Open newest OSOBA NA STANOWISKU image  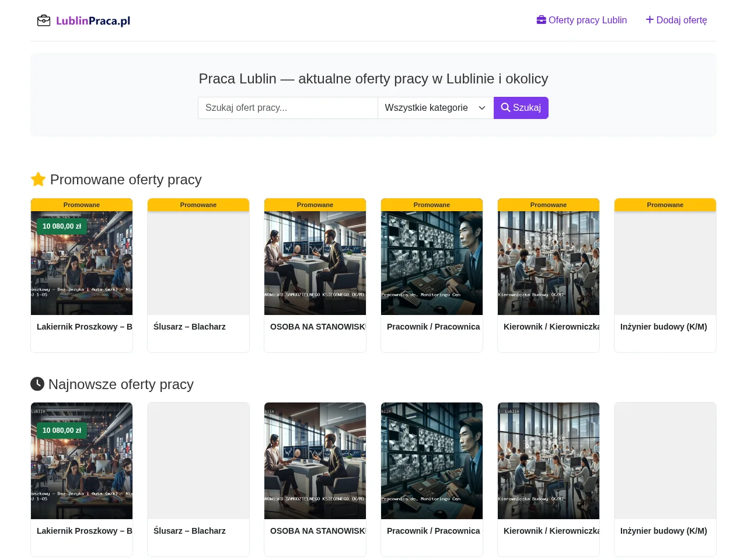[315, 461]
